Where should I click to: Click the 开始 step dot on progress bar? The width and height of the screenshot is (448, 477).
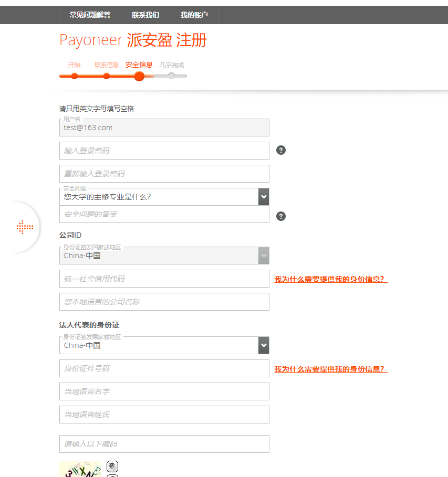point(75,76)
